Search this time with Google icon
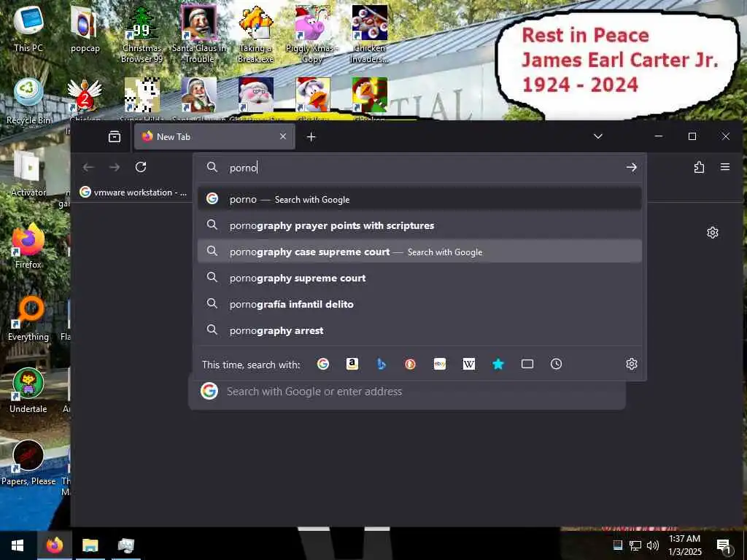This screenshot has width=747, height=560. click(x=323, y=365)
